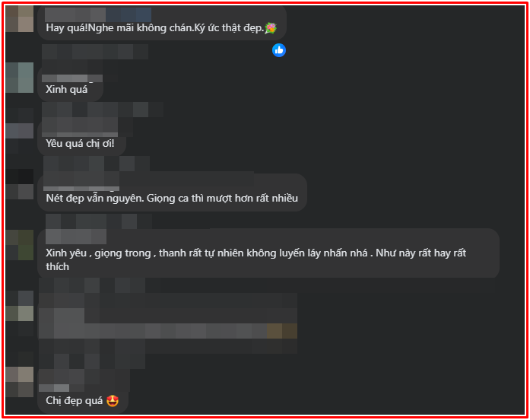
Task: Open avatar next to "Nét đẹp vẫn nguyên" comment
Action: pos(19,184)
